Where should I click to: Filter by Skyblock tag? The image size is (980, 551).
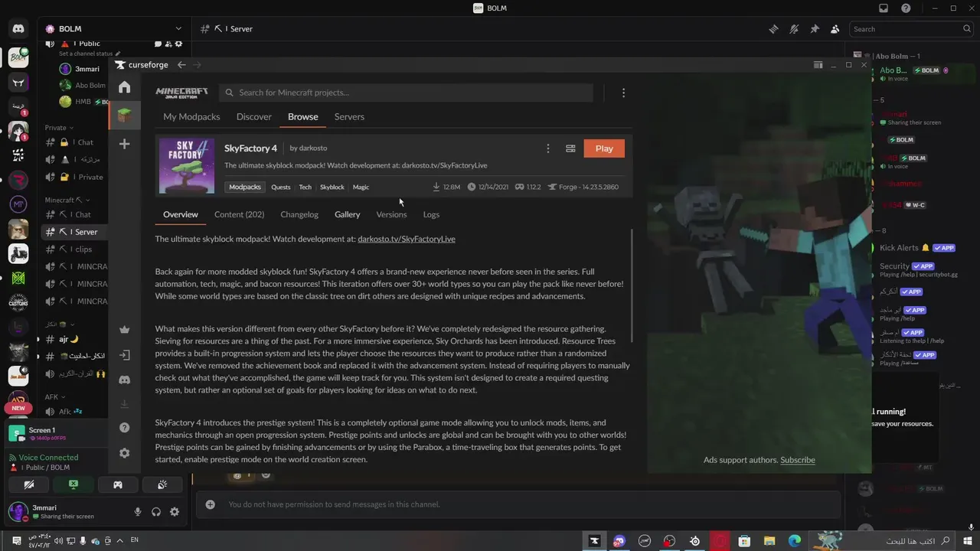(332, 187)
